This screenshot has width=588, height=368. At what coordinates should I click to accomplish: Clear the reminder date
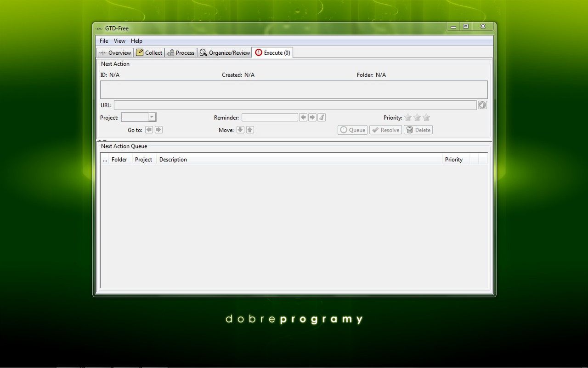(x=322, y=117)
